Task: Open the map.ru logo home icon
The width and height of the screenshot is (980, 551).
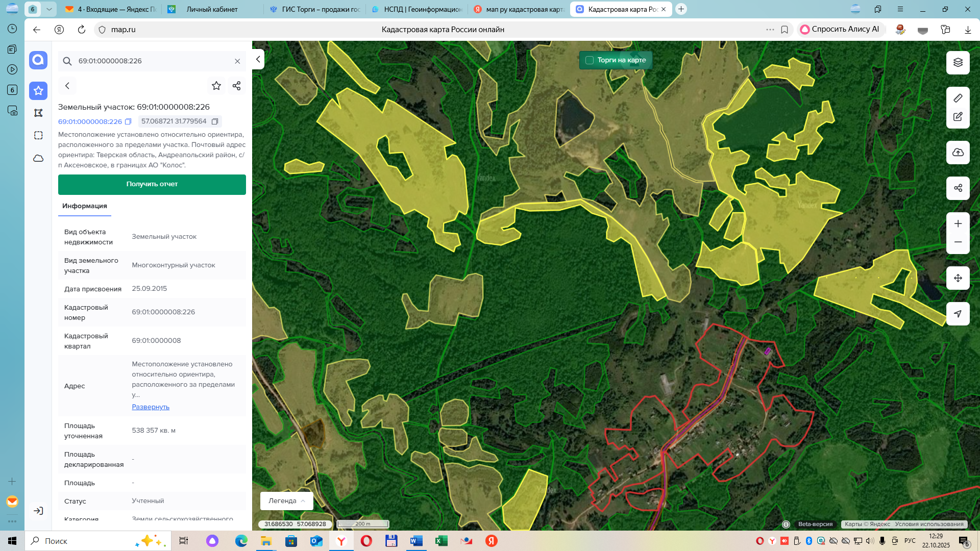Action: click(x=38, y=60)
